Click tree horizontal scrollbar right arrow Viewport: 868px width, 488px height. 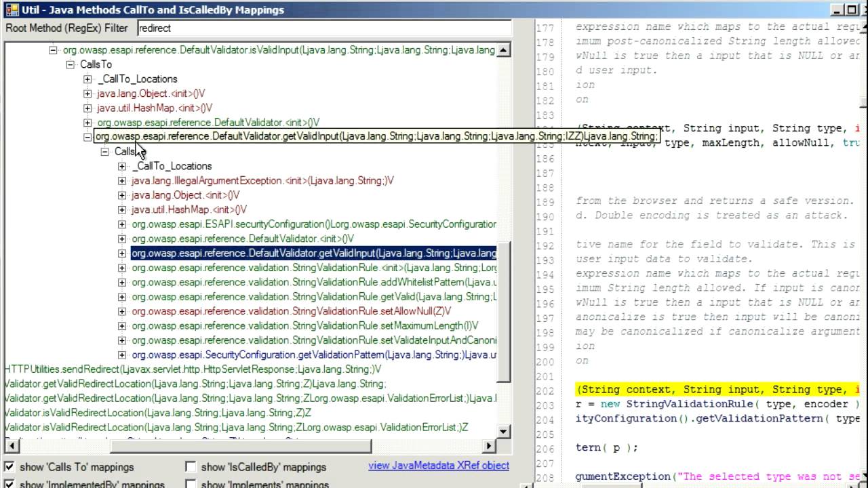pyautogui.click(x=490, y=445)
